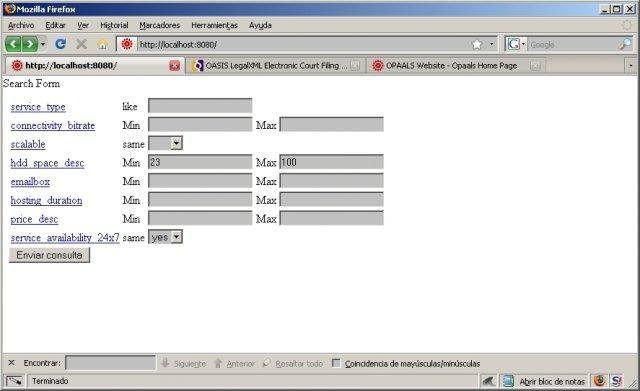
Task: Open the Ayuda menu
Action: click(x=260, y=25)
